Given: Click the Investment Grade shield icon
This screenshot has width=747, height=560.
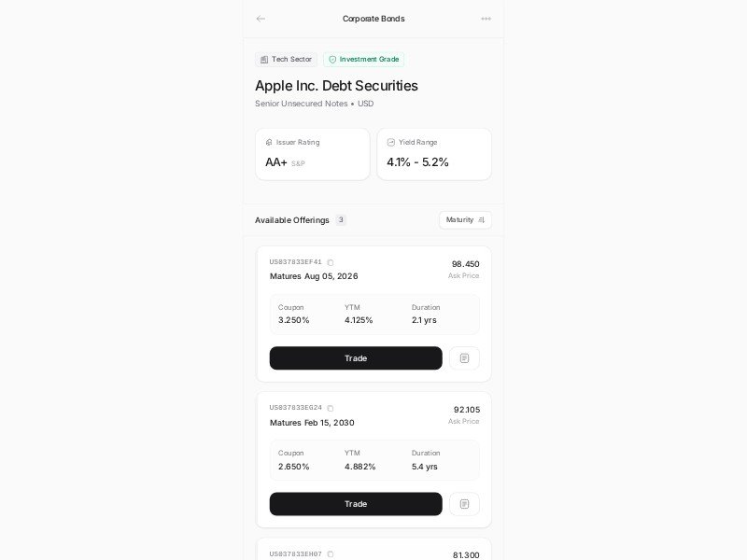Looking at the screenshot, I should (332, 60).
